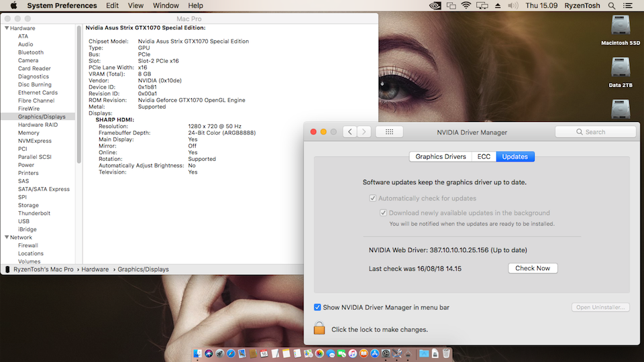This screenshot has width=644, height=362.
Task: Open Finder from the Dock
Action: (197, 353)
